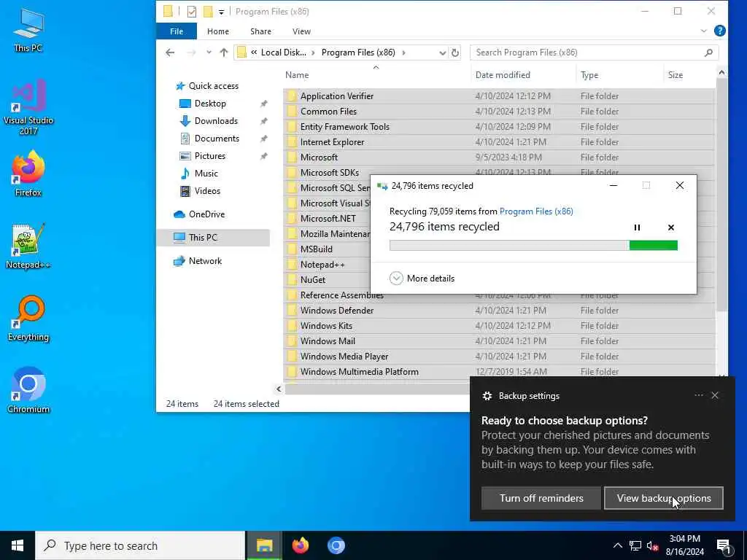Screen dimensions: 747x560
Task: Switch to the Share ribbon tab
Action: [x=260, y=31]
